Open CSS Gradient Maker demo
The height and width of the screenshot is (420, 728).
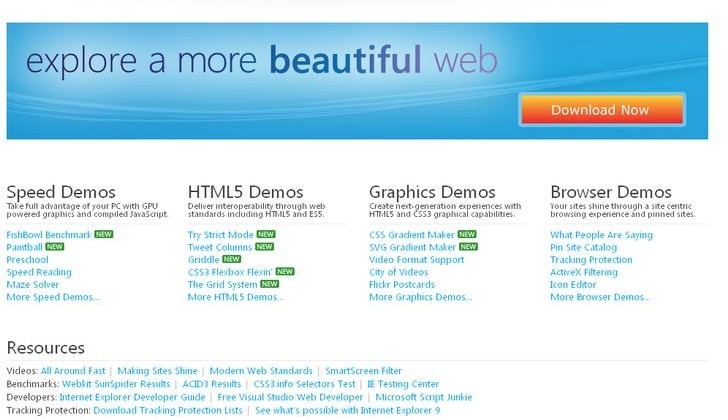tap(412, 235)
